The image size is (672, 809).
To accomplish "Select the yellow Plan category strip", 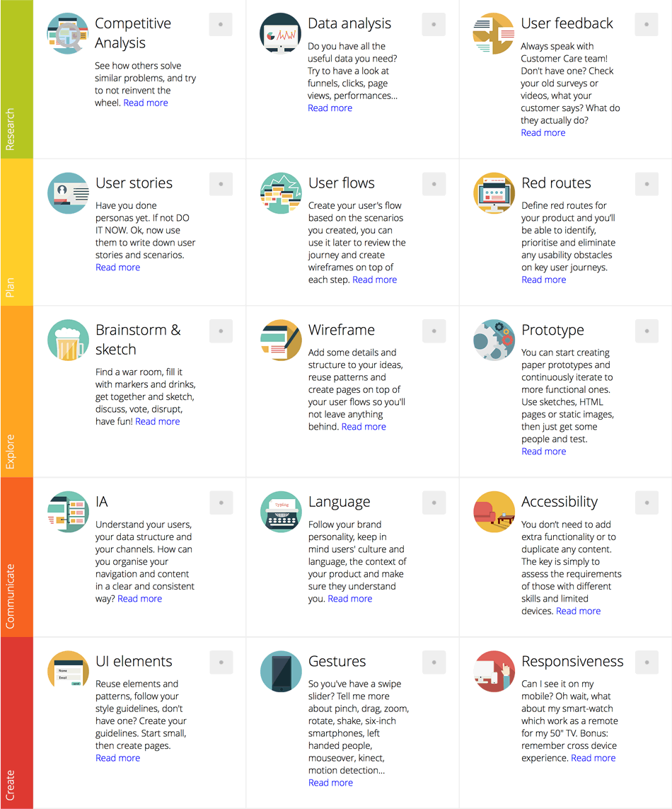I will point(16,232).
